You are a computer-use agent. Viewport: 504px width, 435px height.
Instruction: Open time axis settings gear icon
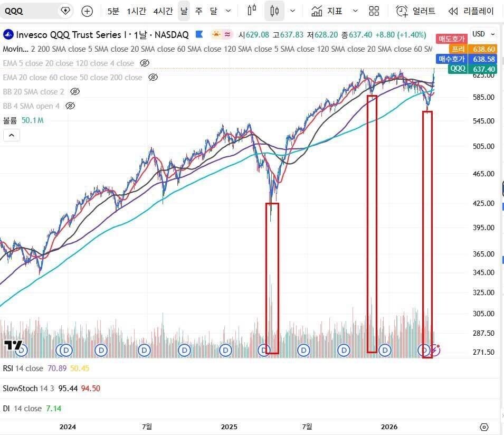tap(484, 427)
